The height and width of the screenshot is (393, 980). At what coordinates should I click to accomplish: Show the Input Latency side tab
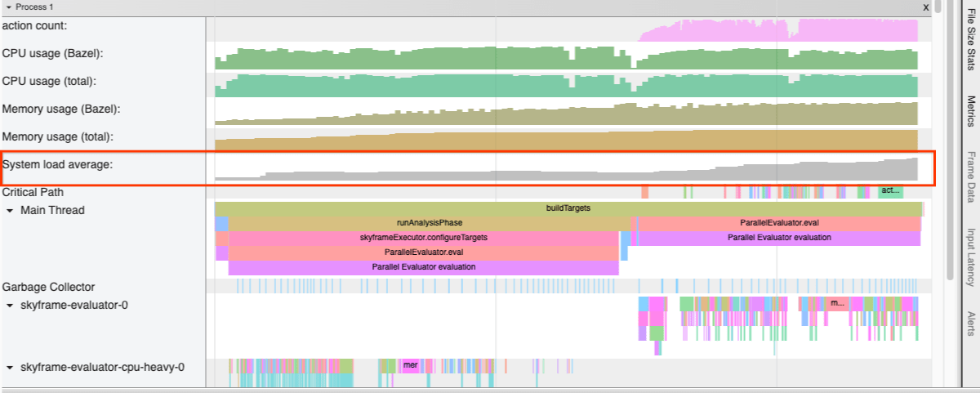[x=971, y=257]
